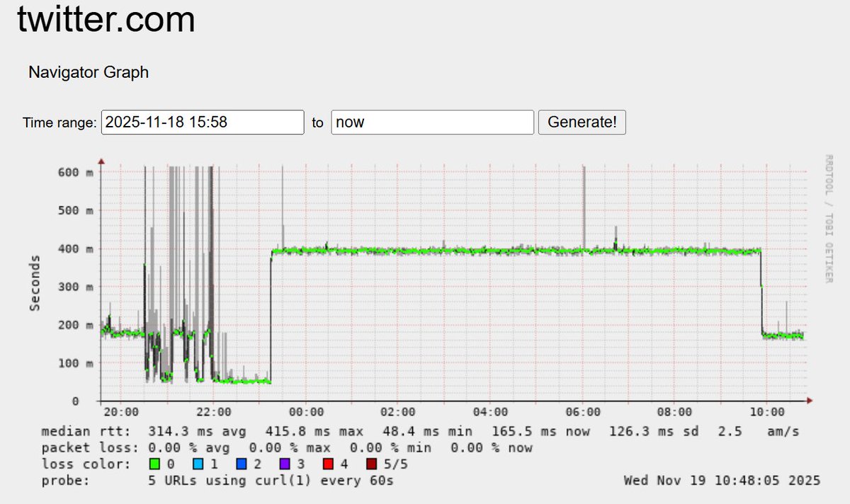The width and height of the screenshot is (850, 504).
Task: Click the 200 m y-axis label
Action: click(75, 325)
